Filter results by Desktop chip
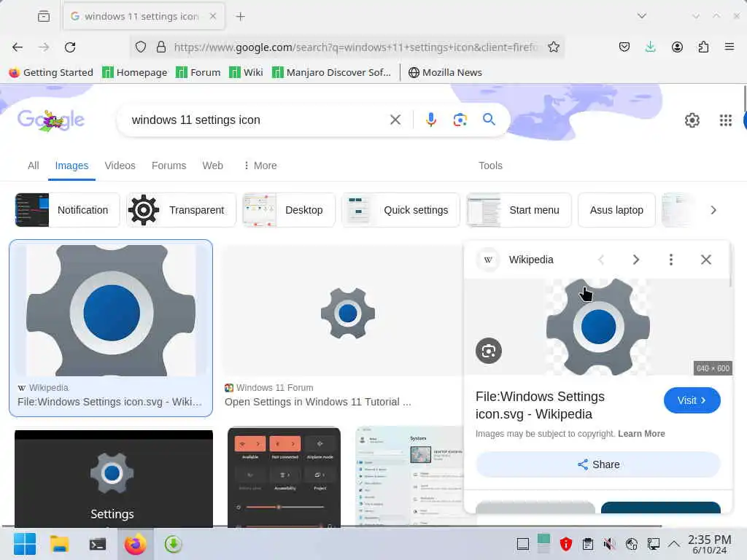Screen dimensions: 747x560 (289, 210)
